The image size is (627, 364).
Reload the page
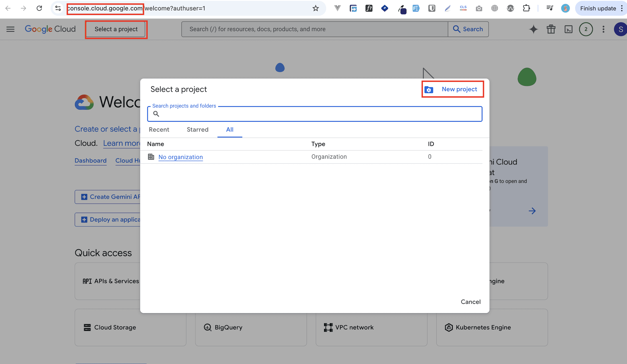[x=39, y=9]
